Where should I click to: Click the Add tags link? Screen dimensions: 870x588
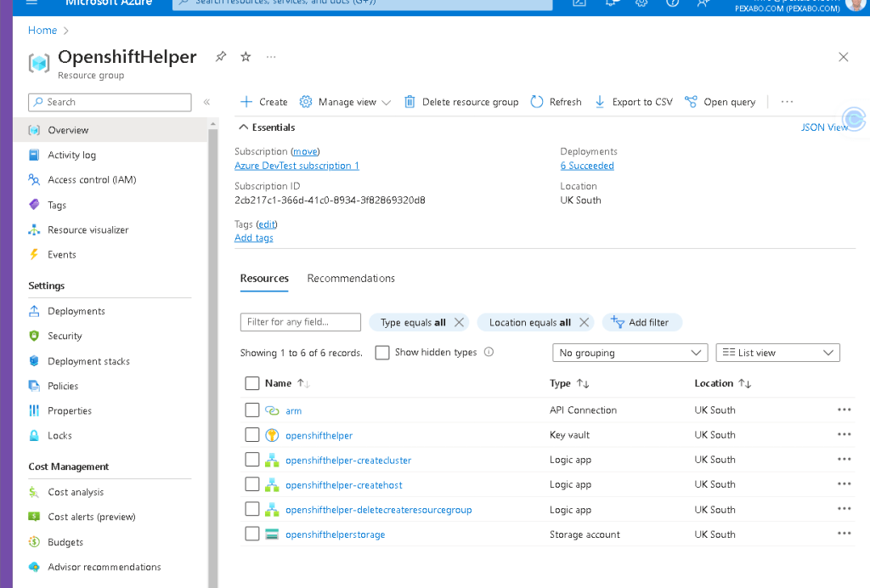(x=253, y=238)
